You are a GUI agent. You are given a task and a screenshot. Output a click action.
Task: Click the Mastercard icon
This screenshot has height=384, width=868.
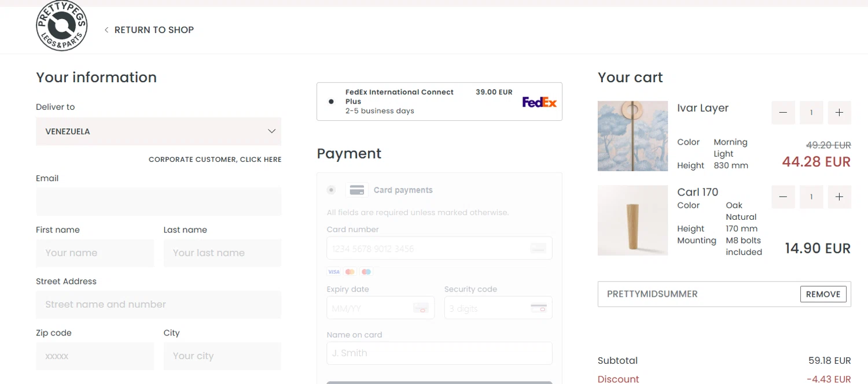pyautogui.click(x=350, y=272)
